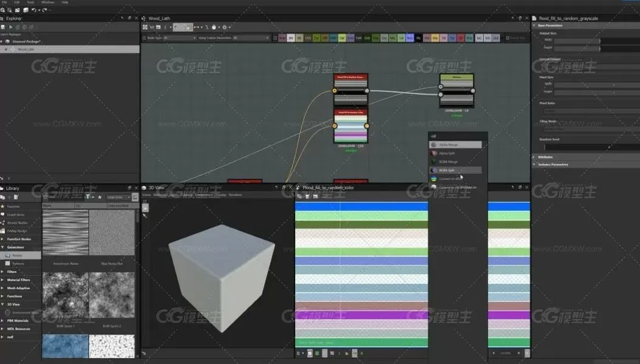Collapse the Base Parameters section
Screen dimensions: 640x364
point(534,25)
